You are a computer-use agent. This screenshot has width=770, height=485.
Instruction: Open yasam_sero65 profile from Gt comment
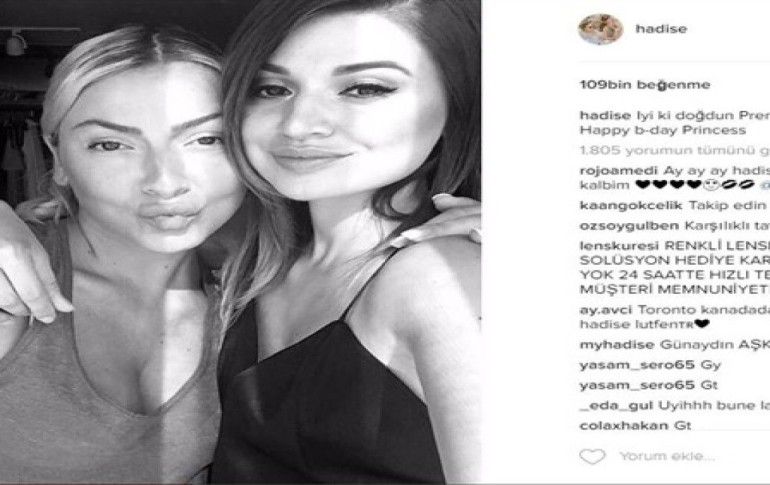pos(637,385)
